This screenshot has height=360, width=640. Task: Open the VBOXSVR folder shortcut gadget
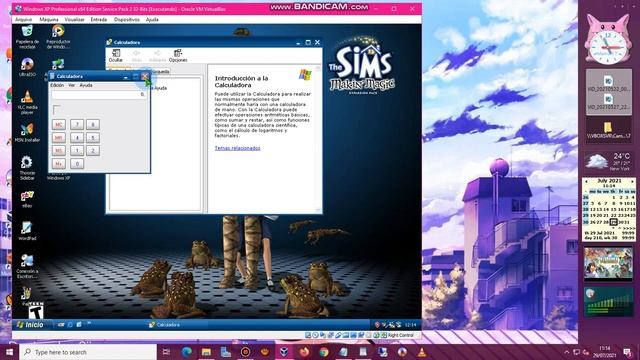tap(609, 130)
